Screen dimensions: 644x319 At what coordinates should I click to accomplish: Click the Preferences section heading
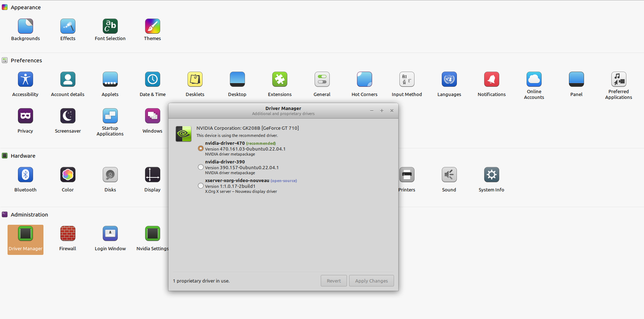[x=26, y=60]
